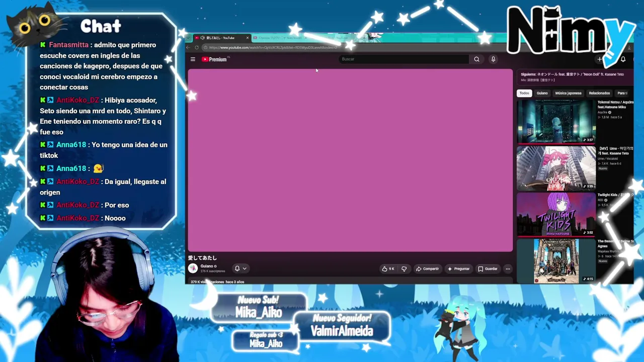Select the Todos filter chip

click(x=524, y=93)
